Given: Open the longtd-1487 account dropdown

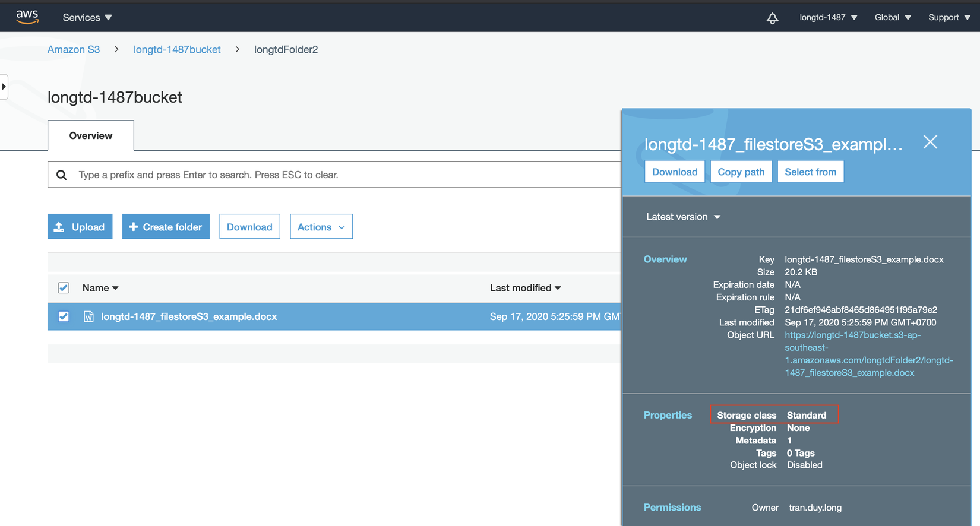Looking at the screenshot, I should point(828,17).
